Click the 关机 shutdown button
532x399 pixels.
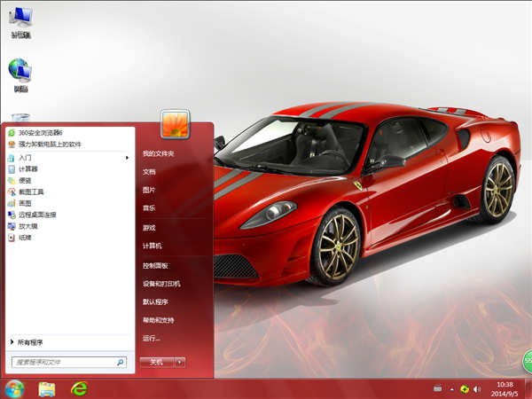[156, 362]
